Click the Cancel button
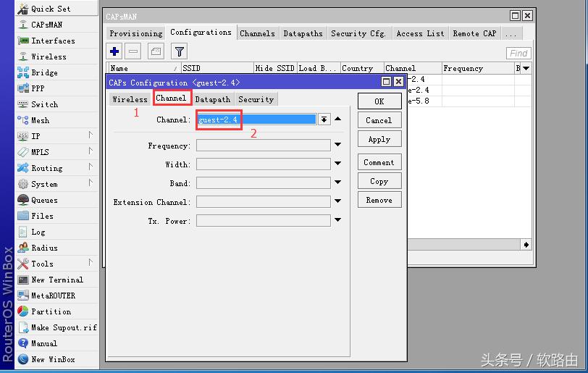 click(379, 120)
